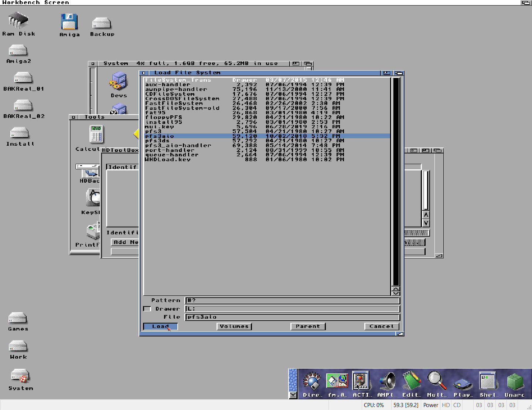Select the pfs3ds file entry
The image size is (532, 410).
click(267, 141)
